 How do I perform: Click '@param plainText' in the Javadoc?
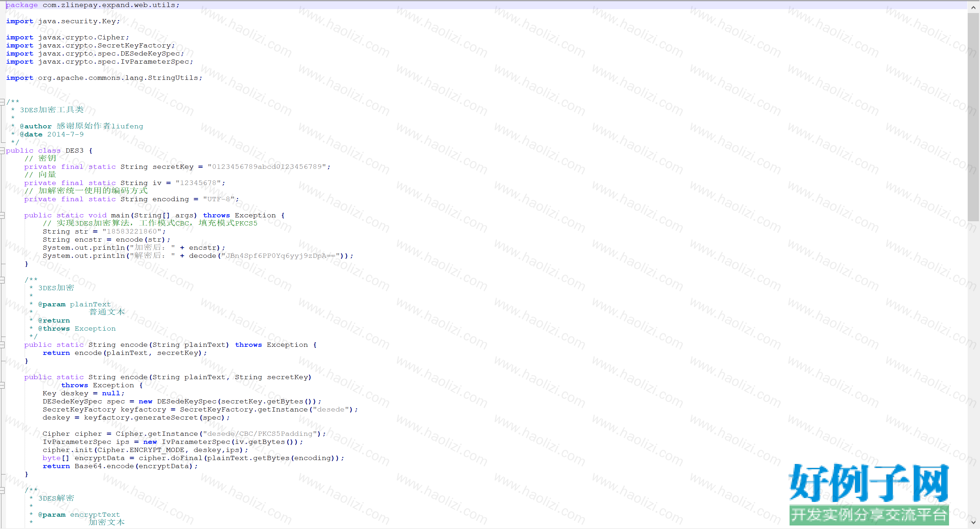[x=74, y=304]
